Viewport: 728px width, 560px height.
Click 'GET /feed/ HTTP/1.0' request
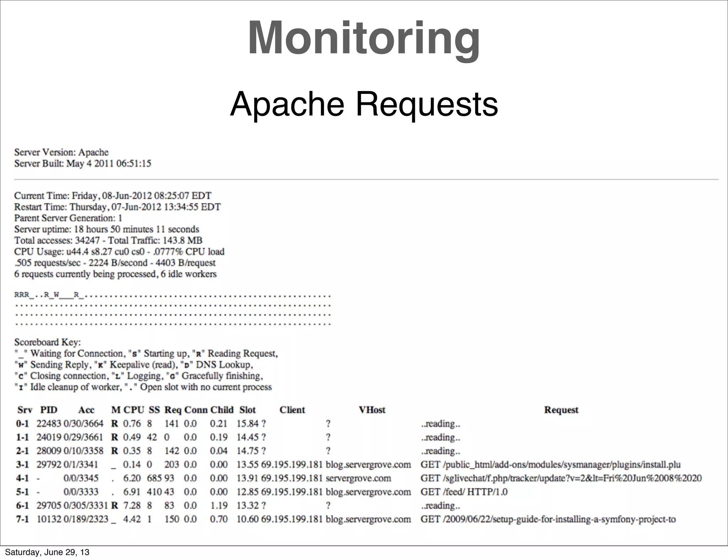point(464,492)
